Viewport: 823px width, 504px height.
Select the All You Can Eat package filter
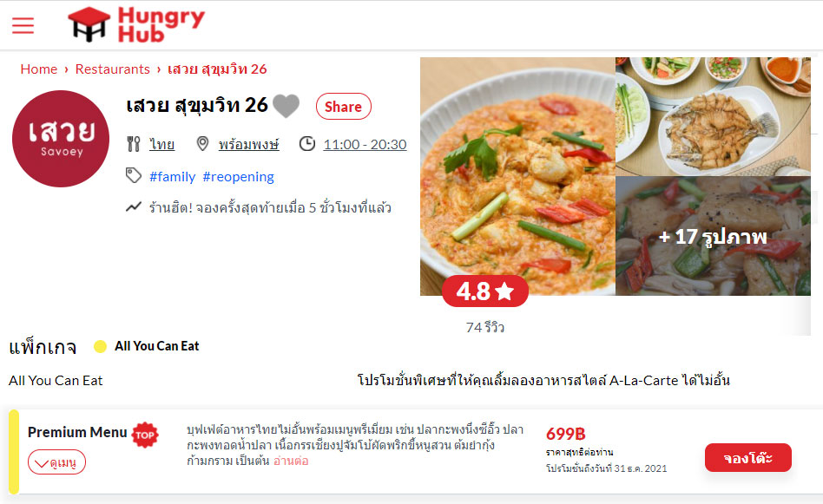pyautogui.click(x=147, y=346)
